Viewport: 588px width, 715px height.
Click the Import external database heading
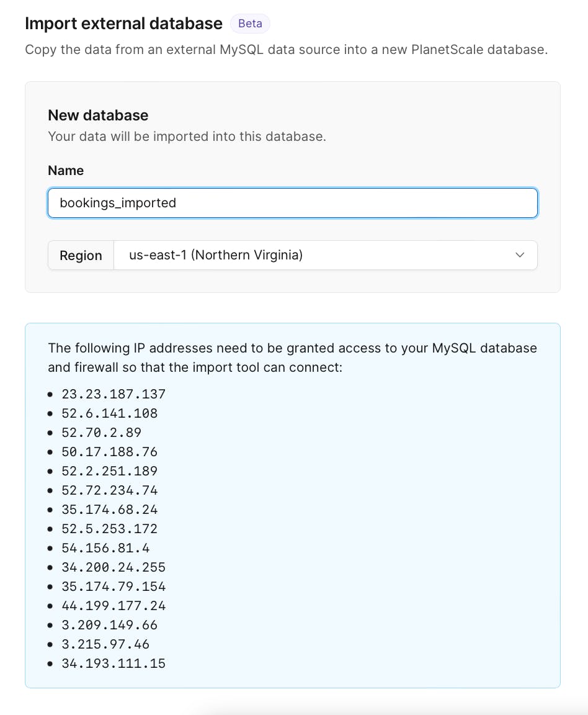(123, 24)
